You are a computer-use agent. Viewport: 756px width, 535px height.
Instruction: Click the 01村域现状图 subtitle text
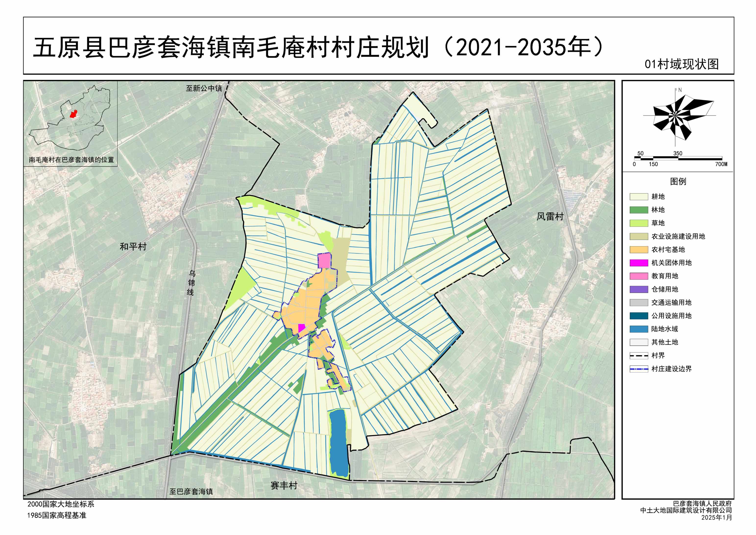(x=681, y=64)
